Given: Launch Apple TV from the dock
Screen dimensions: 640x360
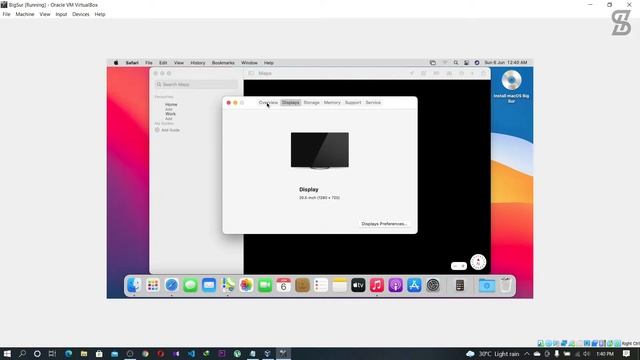Looking at the screenshot, I should point(358,285).
